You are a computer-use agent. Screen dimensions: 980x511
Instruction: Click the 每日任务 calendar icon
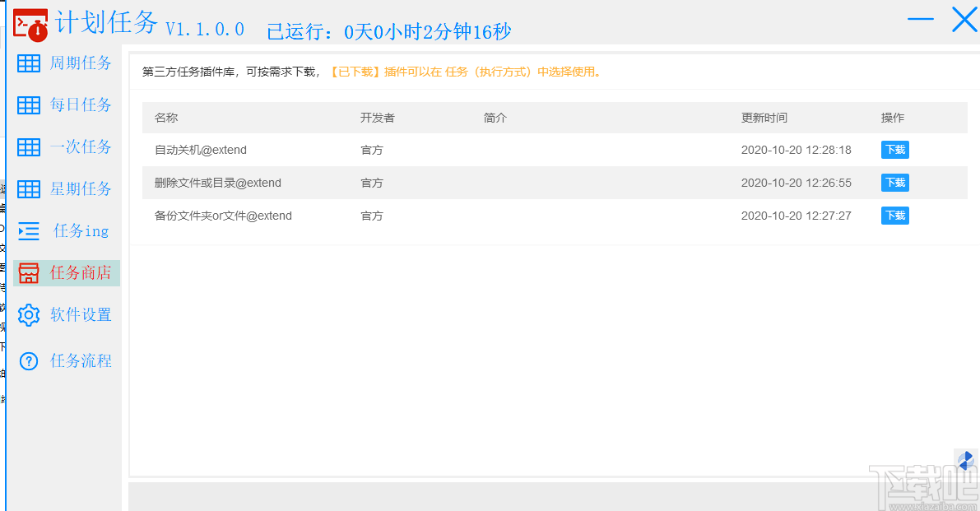point(29,105)
